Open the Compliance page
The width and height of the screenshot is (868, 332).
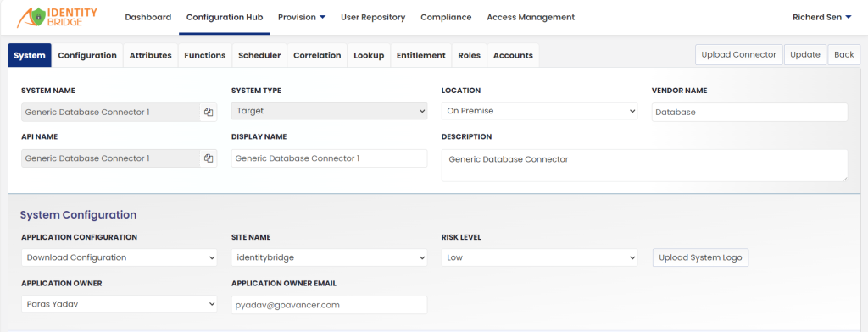point(446,17)
